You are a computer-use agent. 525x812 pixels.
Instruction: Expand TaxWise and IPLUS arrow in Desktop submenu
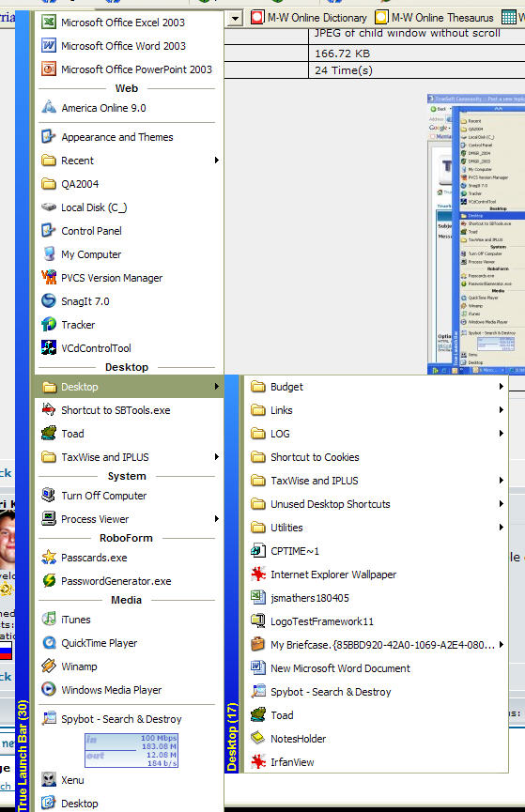(x=502, y=481)
